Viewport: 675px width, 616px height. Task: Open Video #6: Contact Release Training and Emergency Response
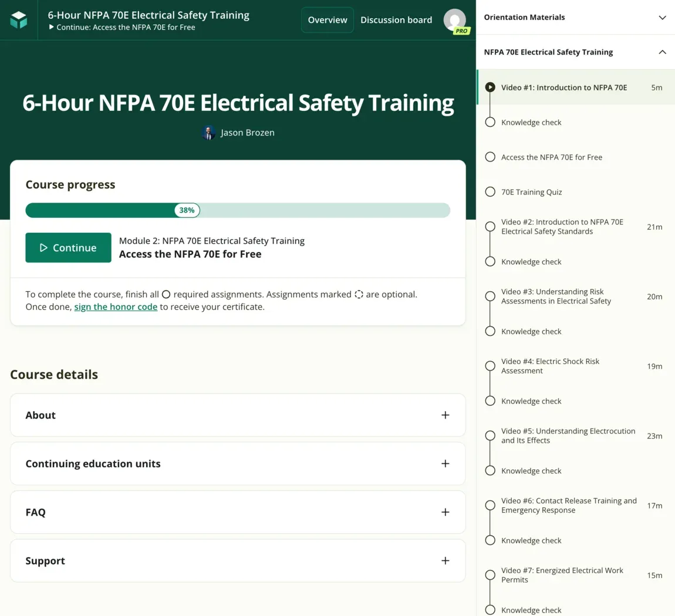576,505
